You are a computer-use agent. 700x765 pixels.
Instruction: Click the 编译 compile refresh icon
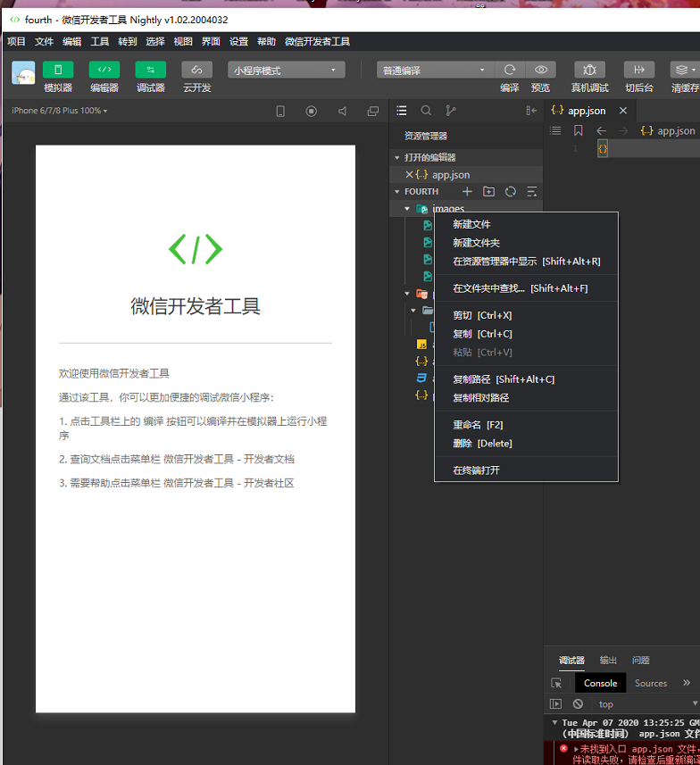coord(510,70)
